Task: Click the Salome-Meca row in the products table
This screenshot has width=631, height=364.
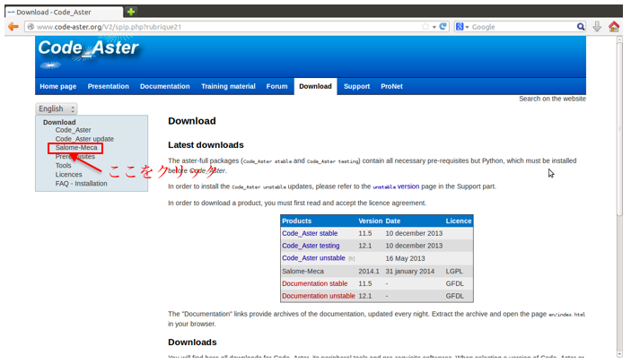Action: tap(377, 271)
